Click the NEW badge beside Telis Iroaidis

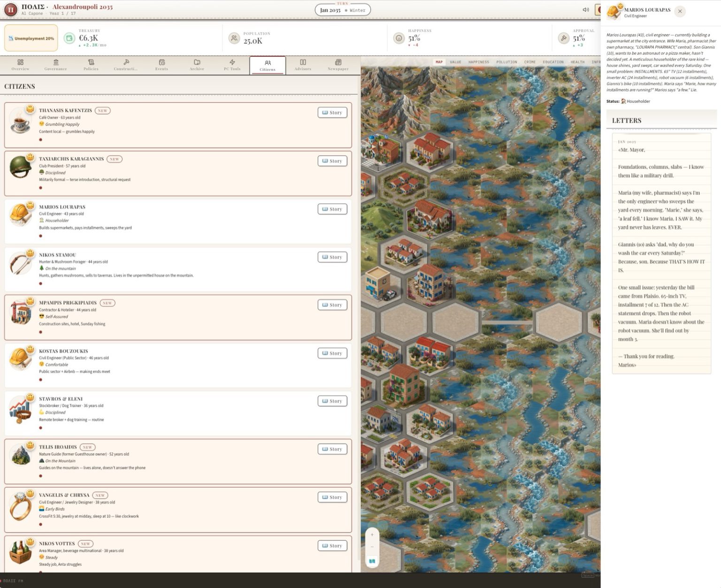87,447
